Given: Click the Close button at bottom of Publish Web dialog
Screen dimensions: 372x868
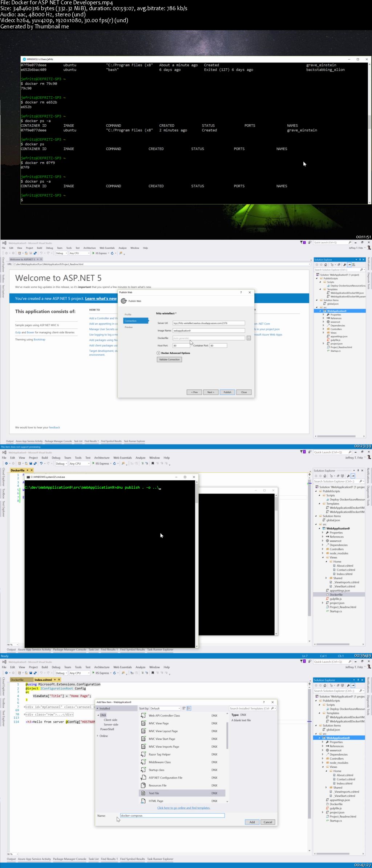Looking at the screenshot, I should [244, 392].
